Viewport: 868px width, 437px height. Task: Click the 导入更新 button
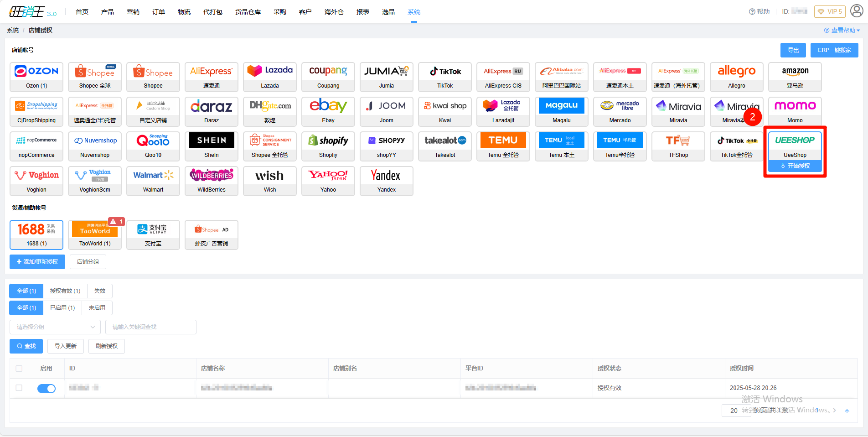click(x=66, y=346)
